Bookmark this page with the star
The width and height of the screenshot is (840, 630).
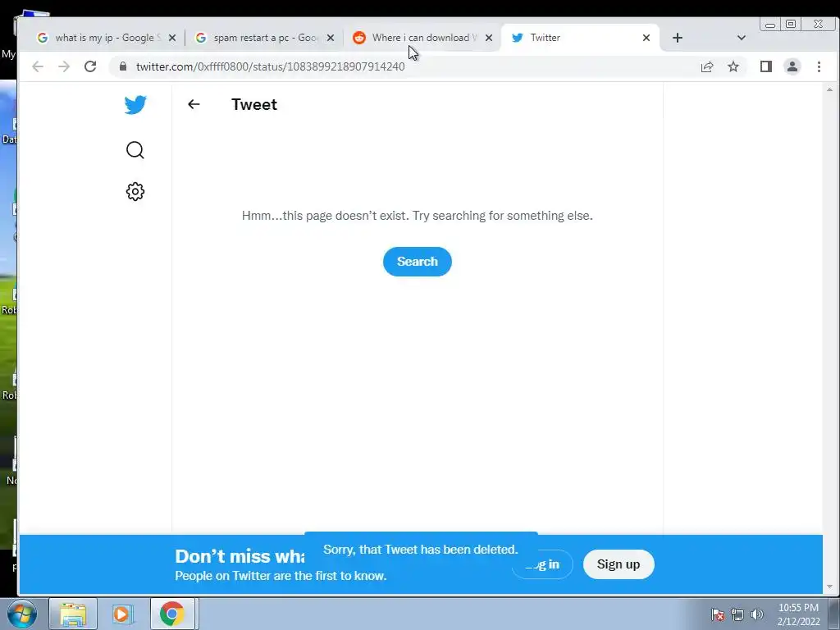[733, 66]
